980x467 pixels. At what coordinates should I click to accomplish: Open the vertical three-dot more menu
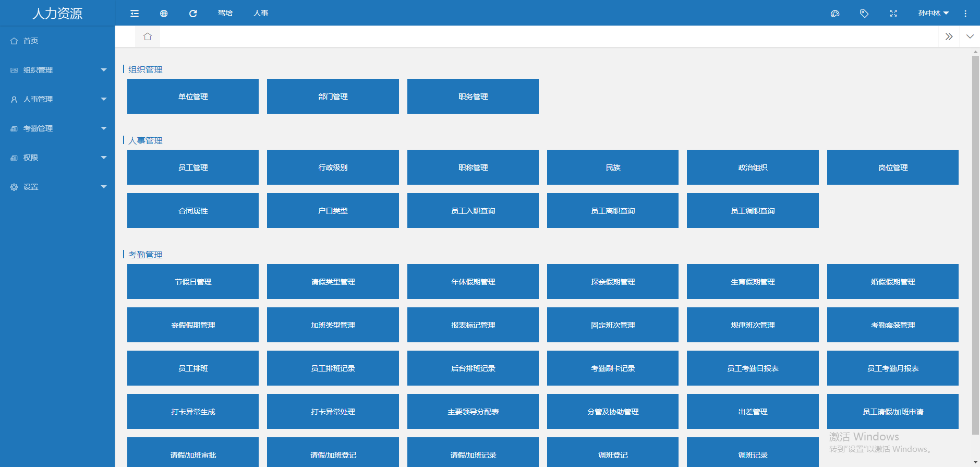click(965, 14)
